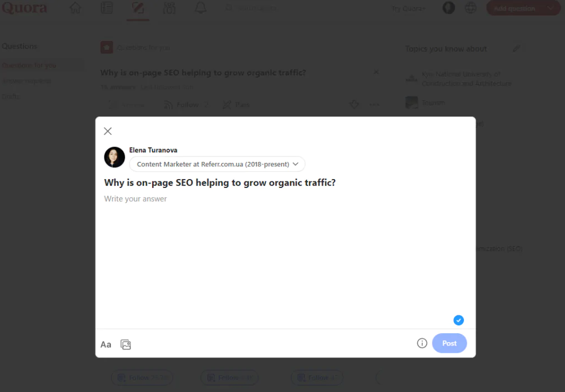
Task: Open the Following feed icon
Action: tap(107, 8)
